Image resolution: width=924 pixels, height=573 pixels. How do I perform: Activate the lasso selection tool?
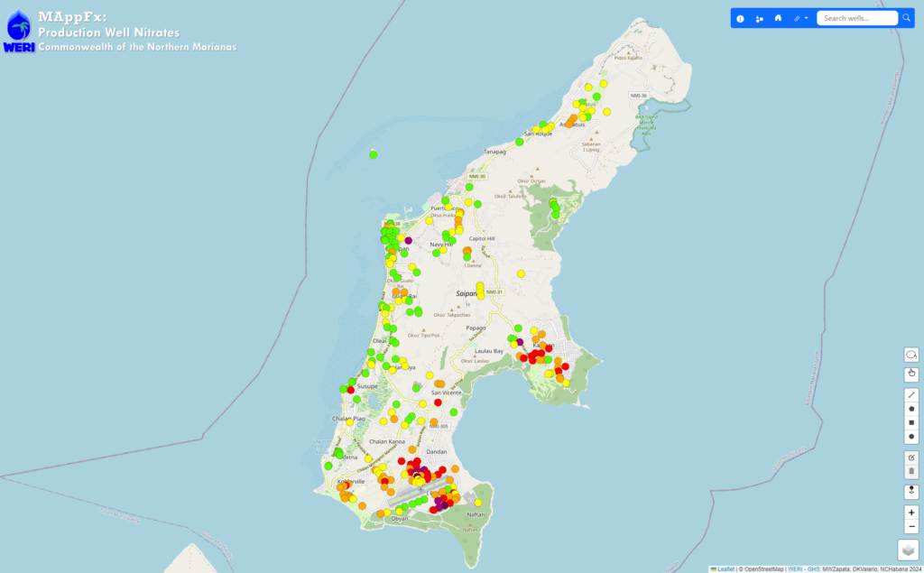pyautogui.click(x=910, y=355)
